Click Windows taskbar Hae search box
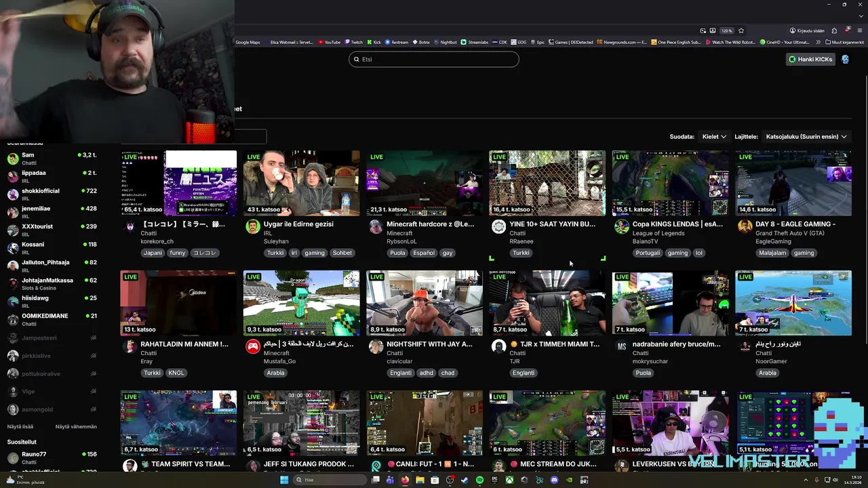 tap(330, 480)
